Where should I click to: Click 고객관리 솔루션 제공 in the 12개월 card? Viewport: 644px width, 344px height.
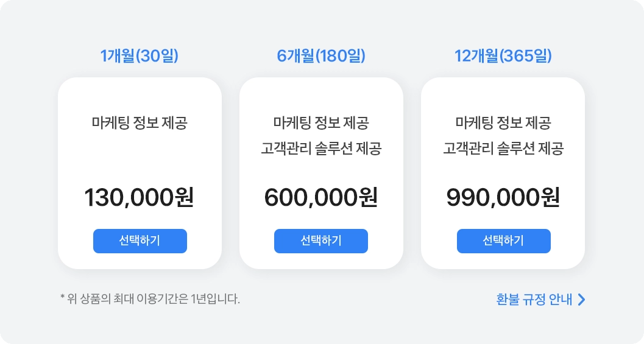pos(503,149)
